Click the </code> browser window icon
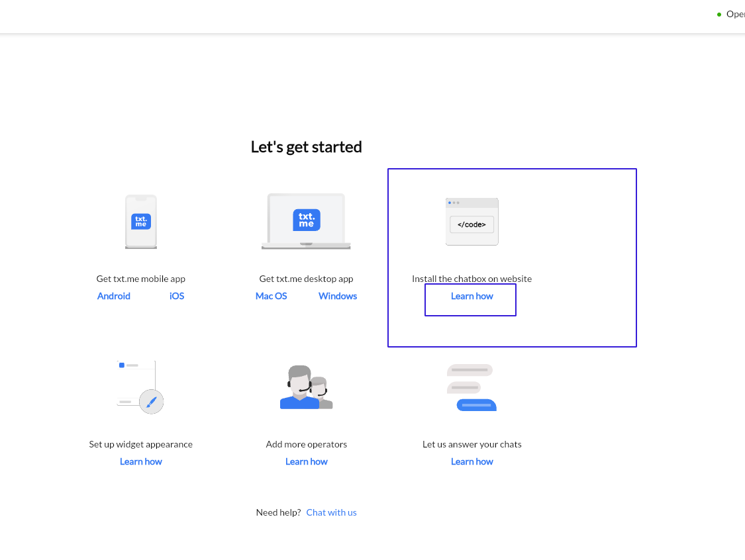Image resolution: width=745 pixels, height=560 pixels. coord(472,221)
